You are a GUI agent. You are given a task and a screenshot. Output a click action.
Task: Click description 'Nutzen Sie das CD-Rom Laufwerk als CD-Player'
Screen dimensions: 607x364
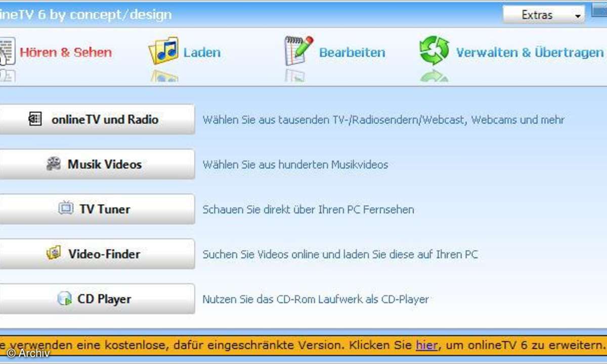[x=316, y=299]
